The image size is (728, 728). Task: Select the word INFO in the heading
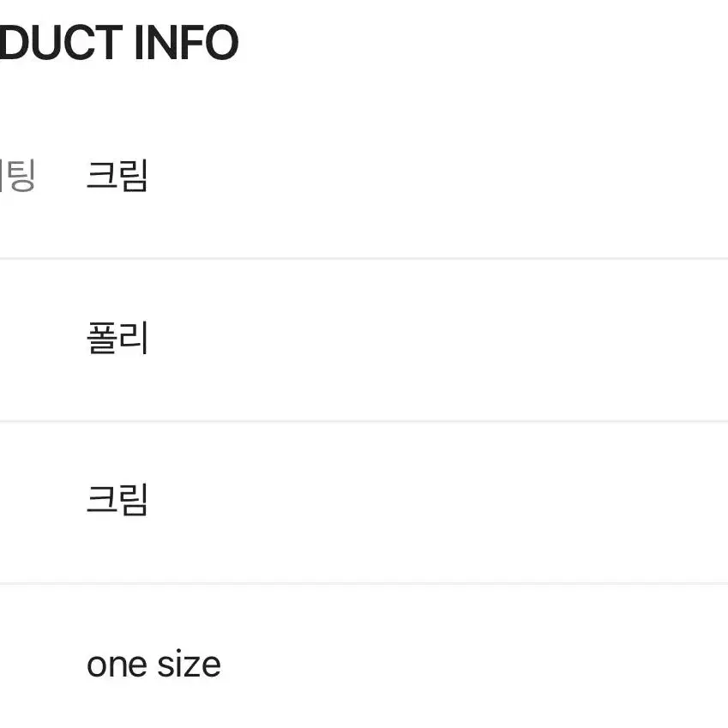pyautogui.click(x=186, y=43)
